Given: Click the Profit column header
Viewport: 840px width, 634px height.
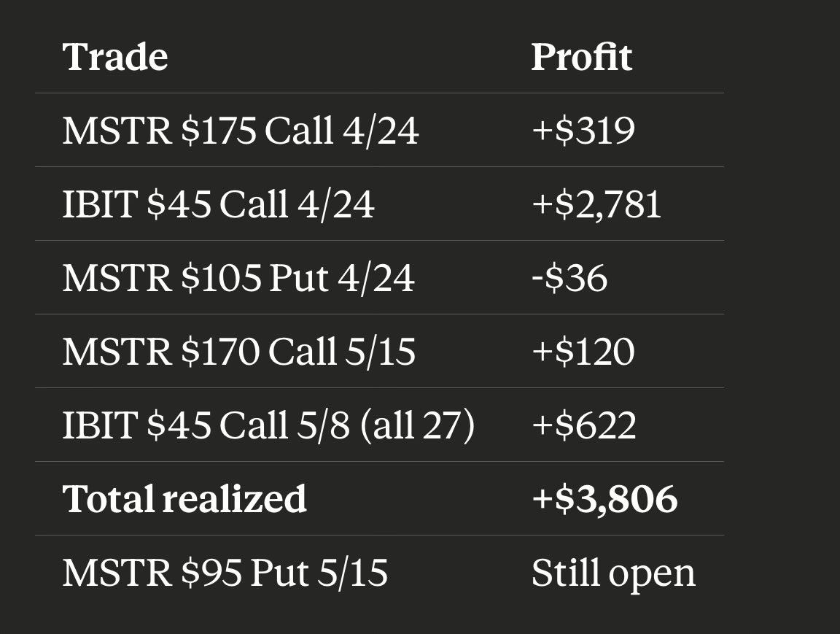Looking at the screenshot, I should pyautogui.click(x=581, y=57).
